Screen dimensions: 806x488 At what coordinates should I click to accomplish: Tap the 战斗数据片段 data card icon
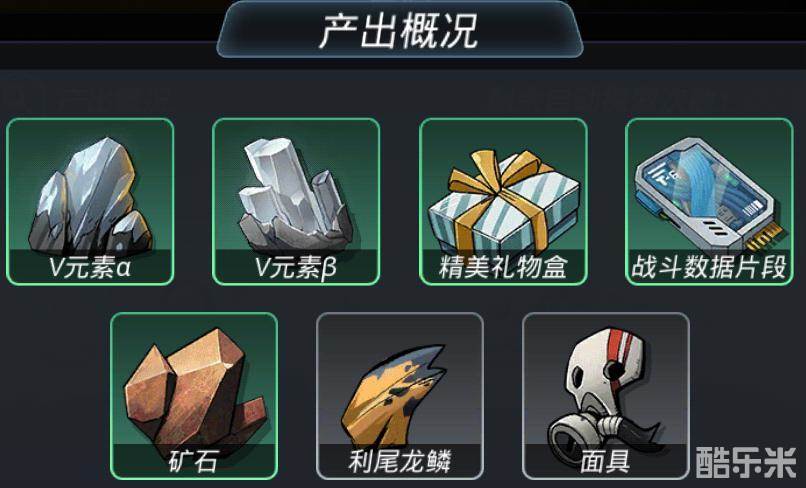click(x=709, y=194)
